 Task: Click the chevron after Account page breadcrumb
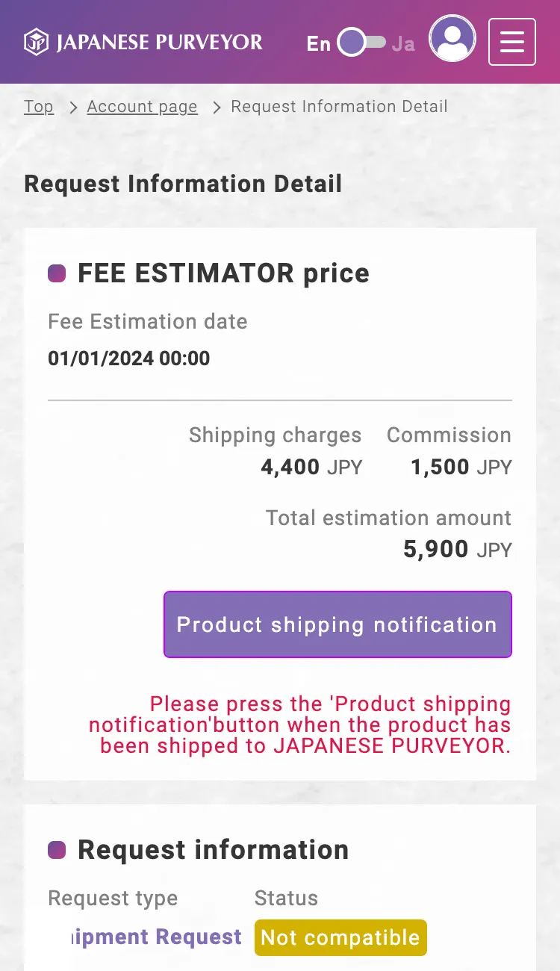click(217, 108)
